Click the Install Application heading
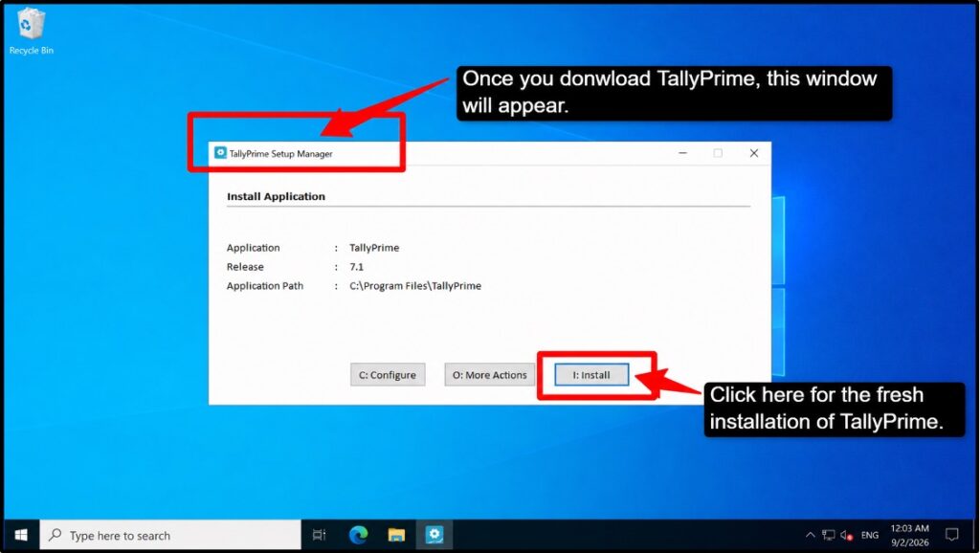Screen dimensions: 980x553 276,196
